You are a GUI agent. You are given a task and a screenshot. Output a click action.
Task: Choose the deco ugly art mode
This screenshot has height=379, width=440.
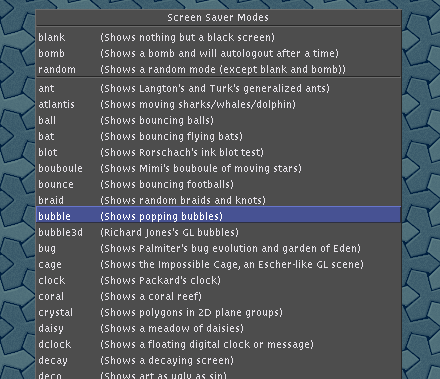pos(218,374)
